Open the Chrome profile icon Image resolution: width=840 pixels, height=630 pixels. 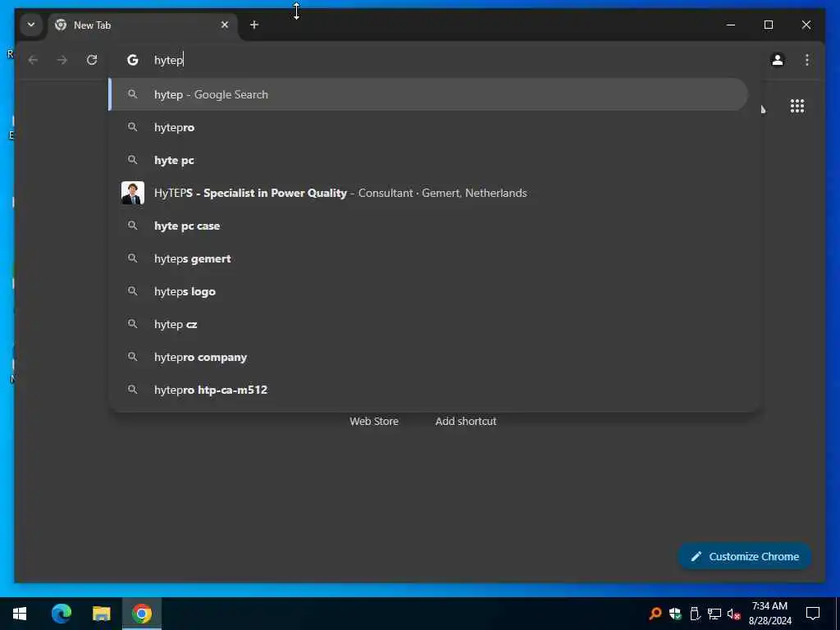[778, 60]
